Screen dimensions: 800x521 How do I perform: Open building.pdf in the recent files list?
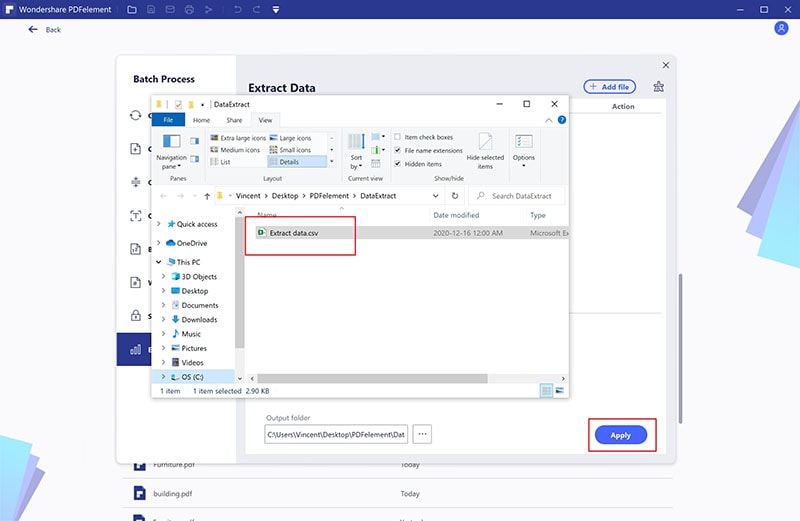coord(172,494)
